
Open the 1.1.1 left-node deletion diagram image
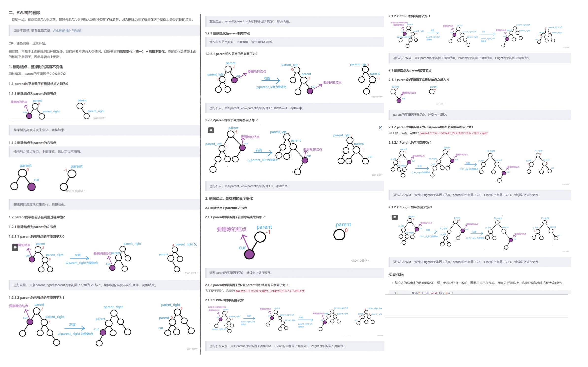[58, 109]
